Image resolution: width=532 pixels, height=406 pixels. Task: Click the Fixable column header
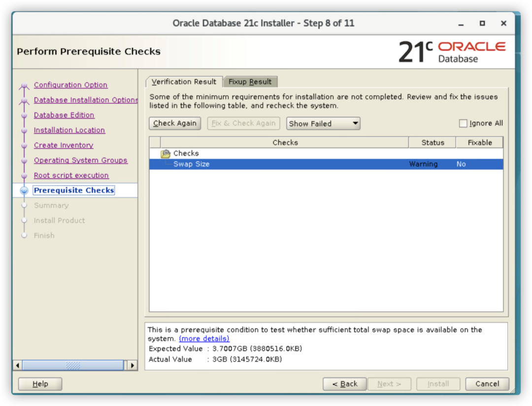480,142
